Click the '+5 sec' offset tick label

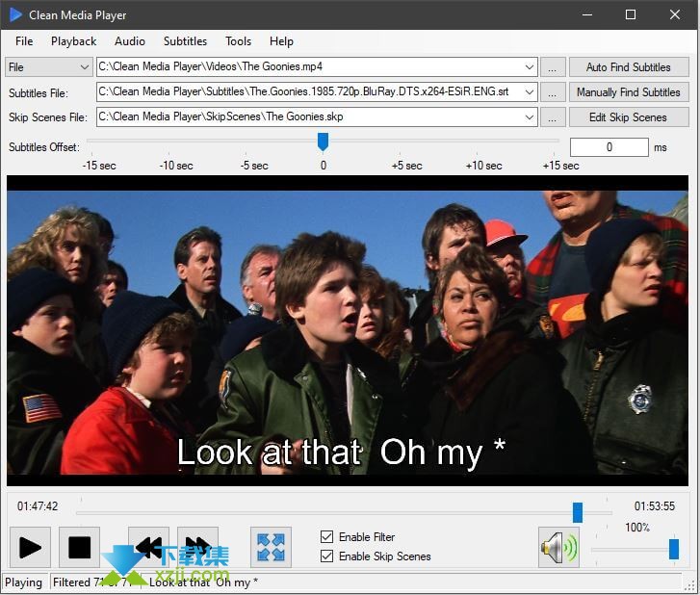(x=406, y=166)
